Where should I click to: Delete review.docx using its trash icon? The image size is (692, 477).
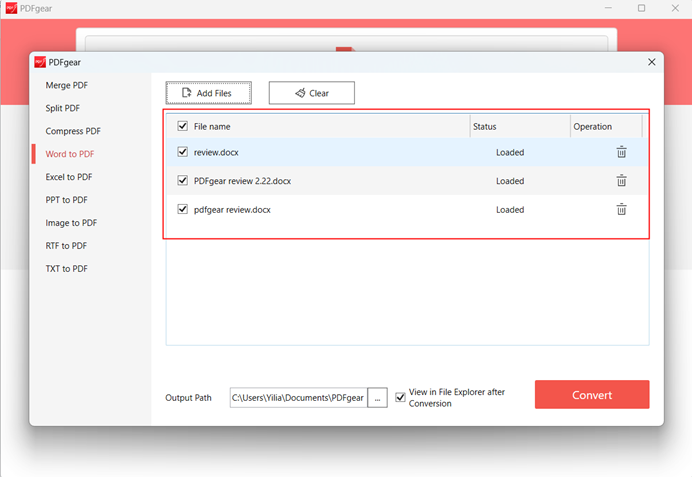coord(621,152)
